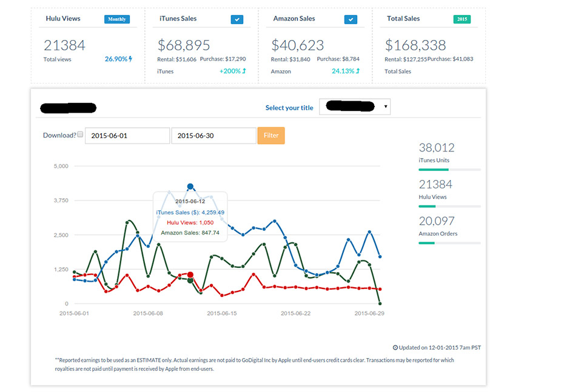Click the up arrow icon beside +200%
The width and height of the screenshot is (564, 392).
[x=244, y=71]
